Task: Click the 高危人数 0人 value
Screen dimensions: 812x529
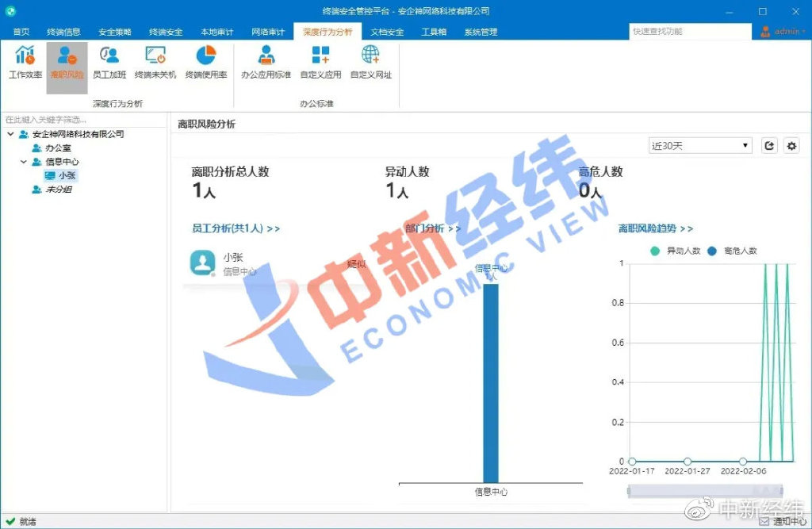Action: click(590, 190)
